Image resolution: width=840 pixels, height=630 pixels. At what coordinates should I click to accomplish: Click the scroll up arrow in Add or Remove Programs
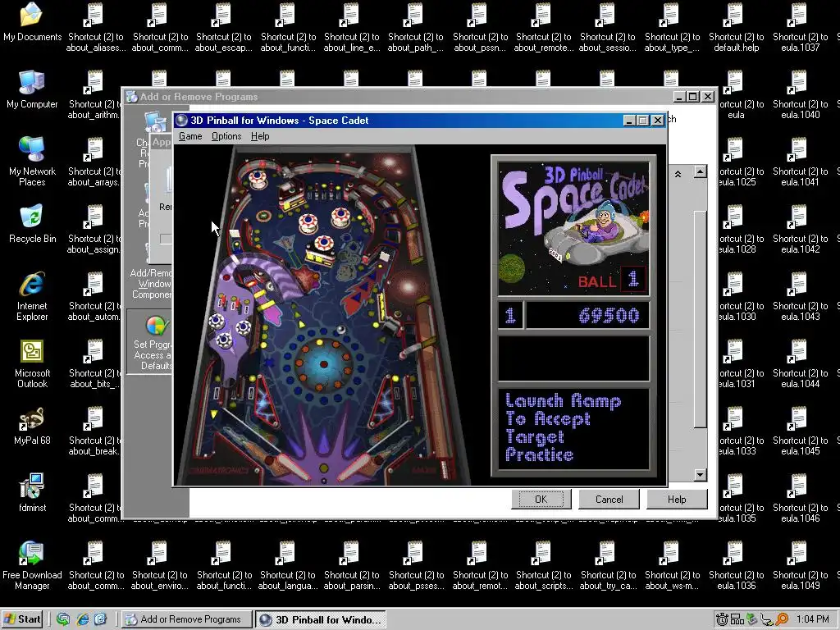click(701, 172)
